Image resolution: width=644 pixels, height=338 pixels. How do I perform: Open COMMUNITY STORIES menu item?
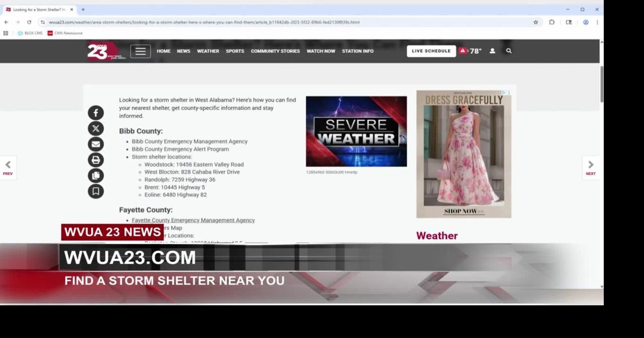point(275,51)
